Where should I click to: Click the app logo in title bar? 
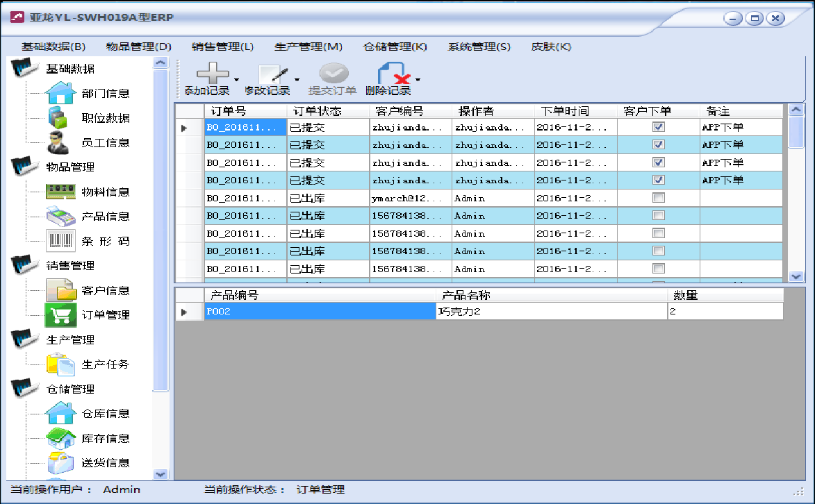[17, 17]
